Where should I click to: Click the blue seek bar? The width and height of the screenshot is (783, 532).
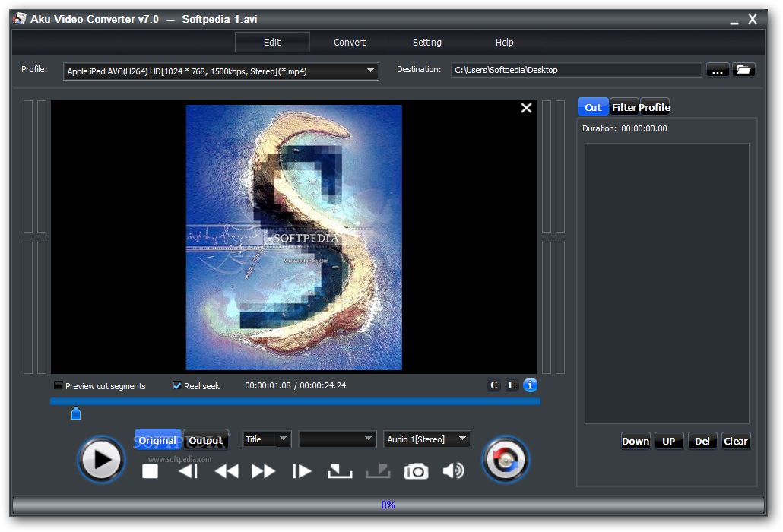pos(295,401)
